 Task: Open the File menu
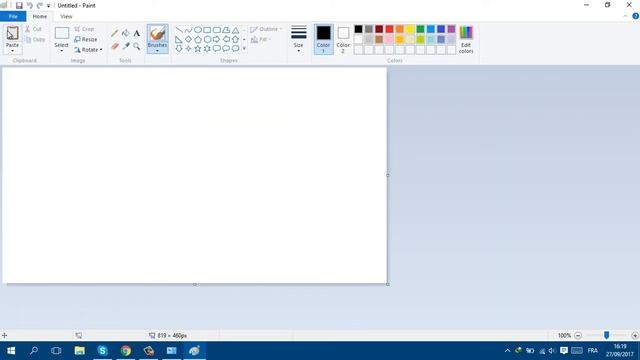[13, 16]
